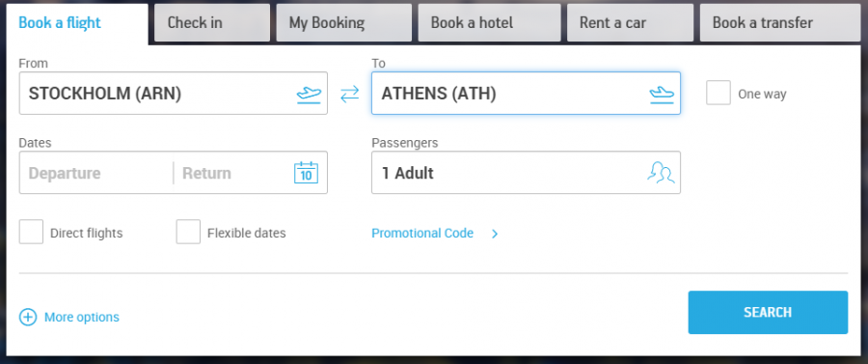Screen dimensions: 868x364
Task: Open the My Booking tab
Action: click(x=343, y=23)
